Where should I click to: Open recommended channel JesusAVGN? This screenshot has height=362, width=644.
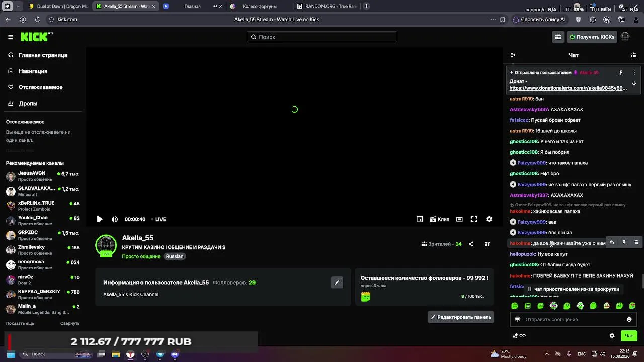43,176
